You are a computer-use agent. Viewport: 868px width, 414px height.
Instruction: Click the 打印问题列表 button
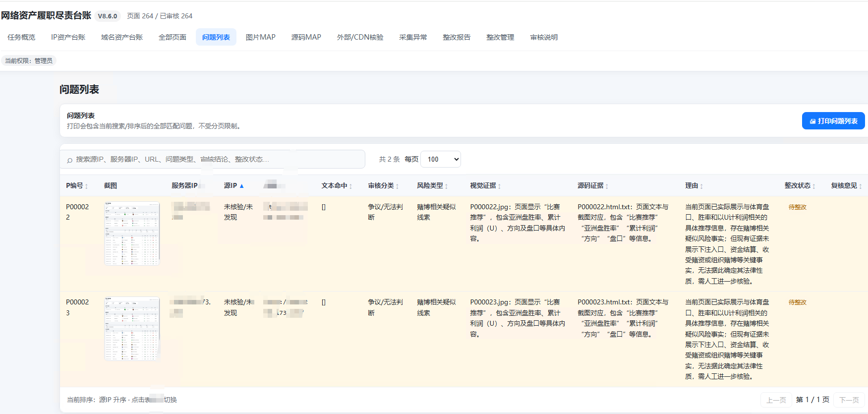833,121
